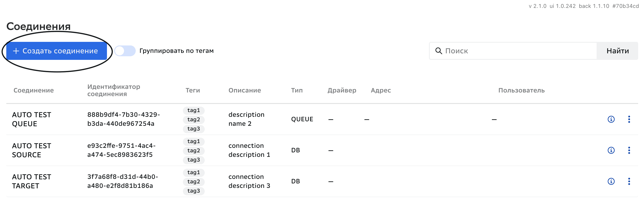
Task: Click the Соединение column header
Action: (33, 90)
